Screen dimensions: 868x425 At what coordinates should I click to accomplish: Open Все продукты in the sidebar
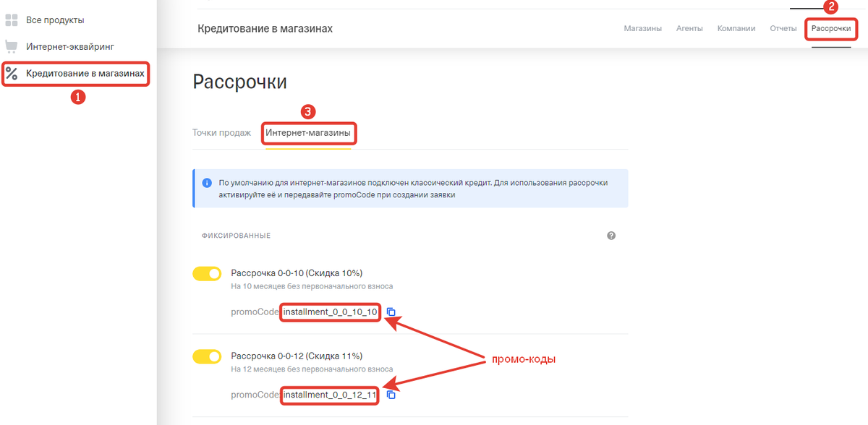coord(55,20)
